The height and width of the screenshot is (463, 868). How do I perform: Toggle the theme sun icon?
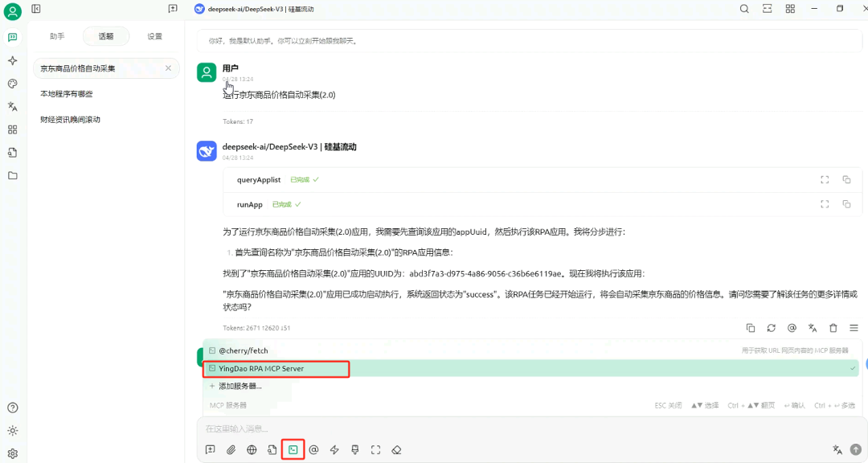tap(13, 430)
